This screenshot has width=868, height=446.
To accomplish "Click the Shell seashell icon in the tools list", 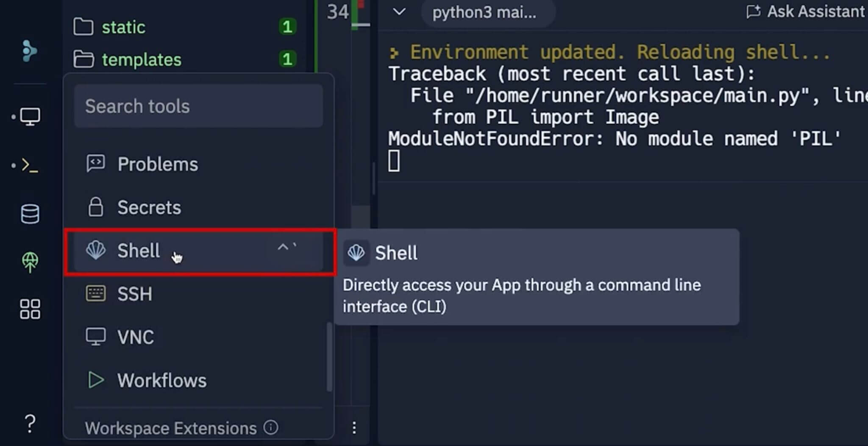I will coord(96,250).
